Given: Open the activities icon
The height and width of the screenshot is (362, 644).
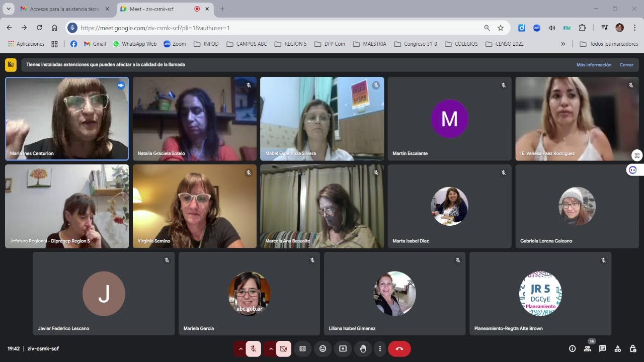Looking at the screenshot, I should tap(617, 348).
